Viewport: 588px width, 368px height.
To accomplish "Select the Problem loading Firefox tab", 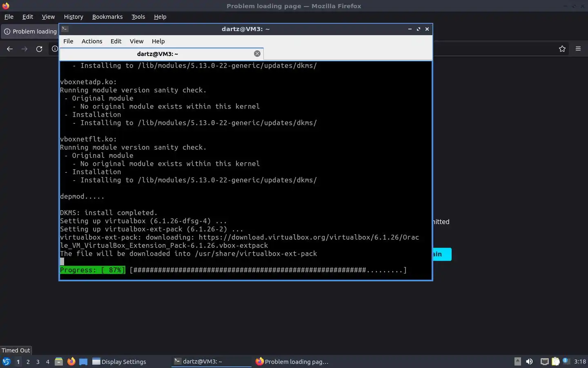I will pos(30,31).
